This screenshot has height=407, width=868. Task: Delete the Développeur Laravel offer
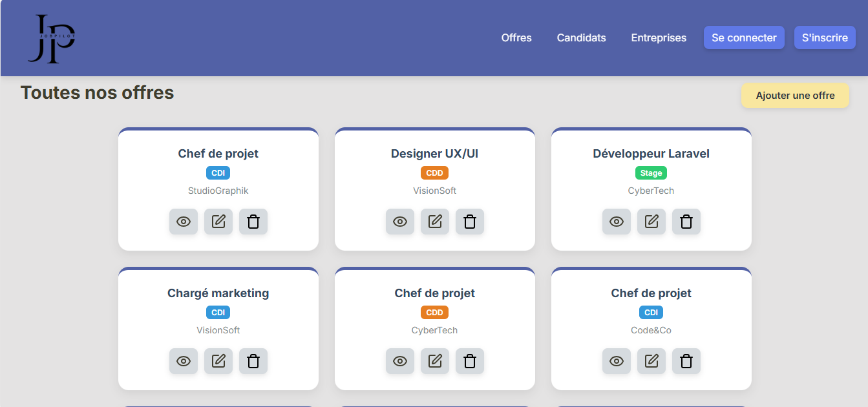[686, 222]
